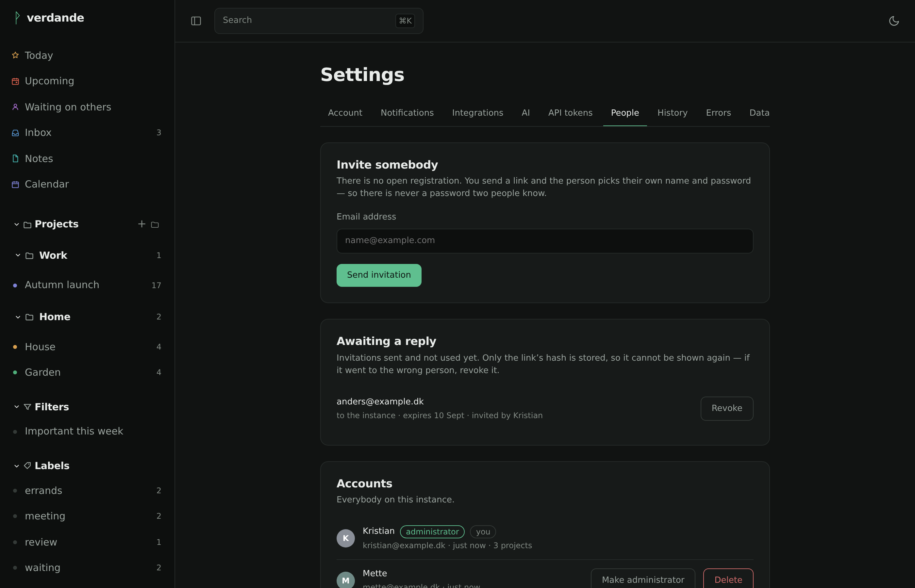Click the House orange dot
915x588 pixels.
[x=15, y=347]
